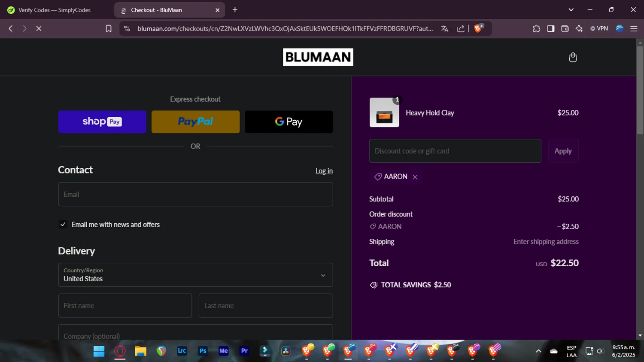Click the Discount code or gift card field

[455, 151]
